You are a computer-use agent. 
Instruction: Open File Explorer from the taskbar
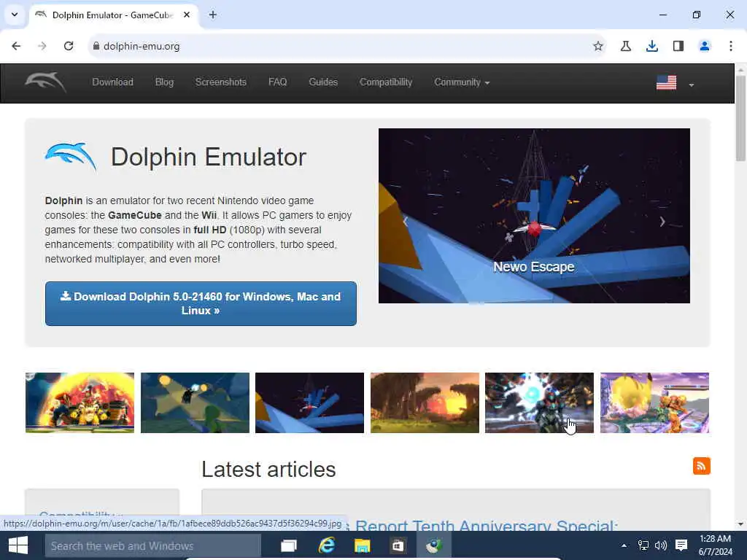click(x=362, y=545)
